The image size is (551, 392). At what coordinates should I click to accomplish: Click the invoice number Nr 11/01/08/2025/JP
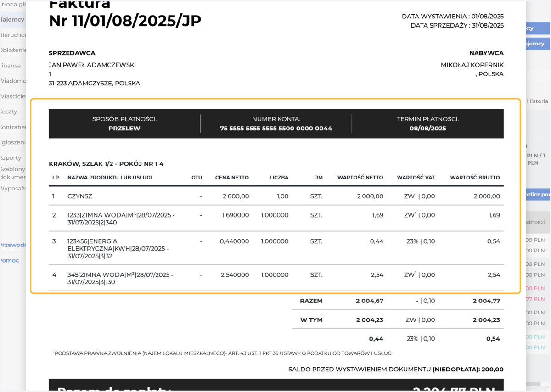point(125,21)
